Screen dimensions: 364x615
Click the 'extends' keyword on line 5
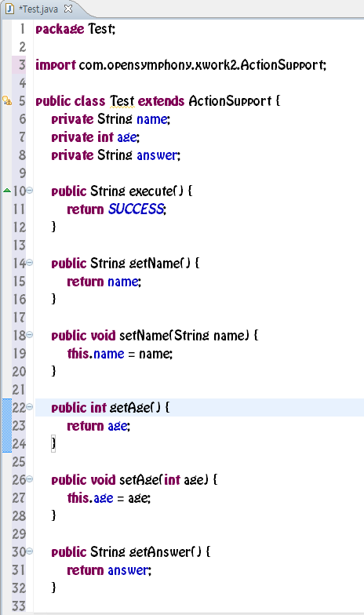tap(161, 101)
